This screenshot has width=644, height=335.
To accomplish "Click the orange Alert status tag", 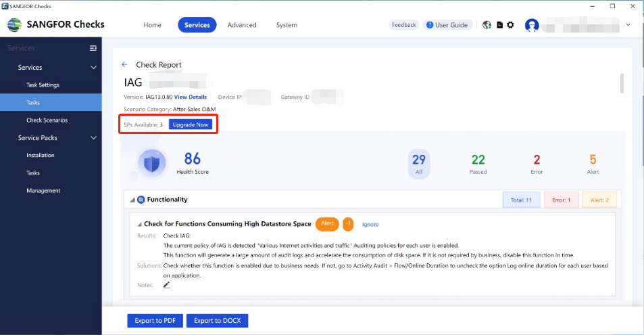I will [x=327, y=224].
